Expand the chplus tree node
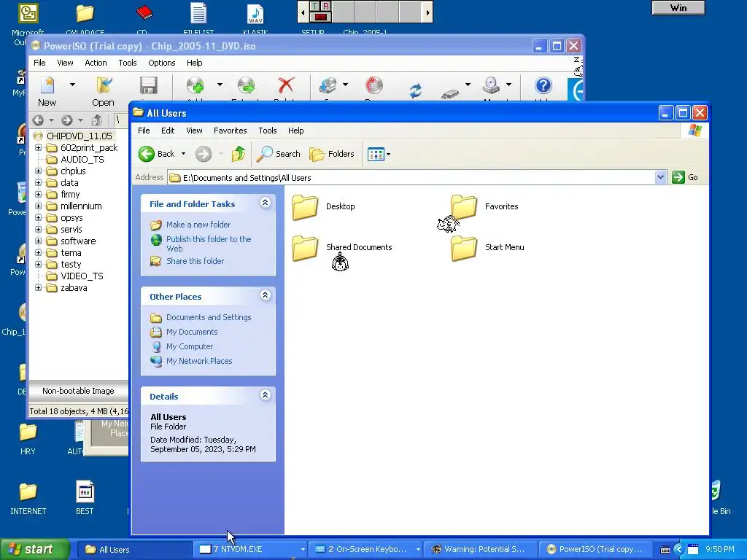This screenshot has height=560, width=747. (38, 171)
